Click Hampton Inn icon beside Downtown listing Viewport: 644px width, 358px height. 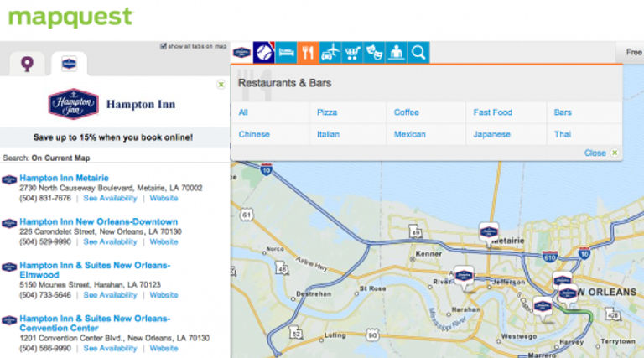click(x=9, y=223)
